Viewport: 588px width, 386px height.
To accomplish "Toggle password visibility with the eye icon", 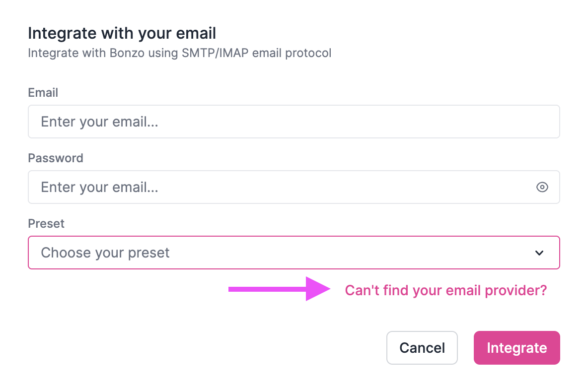I will coord(542,187).
